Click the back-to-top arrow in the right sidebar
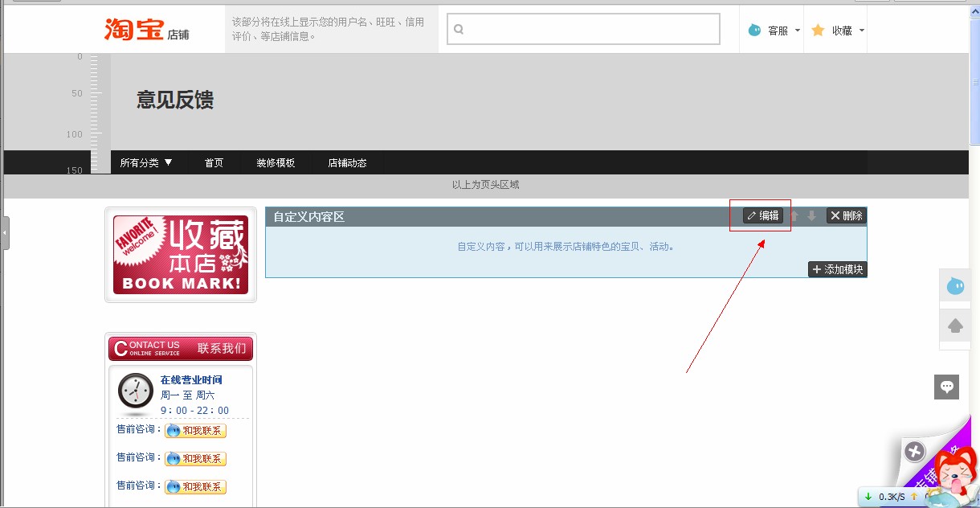This screenshot has height=508, width=980. click(x=954, y=325)
